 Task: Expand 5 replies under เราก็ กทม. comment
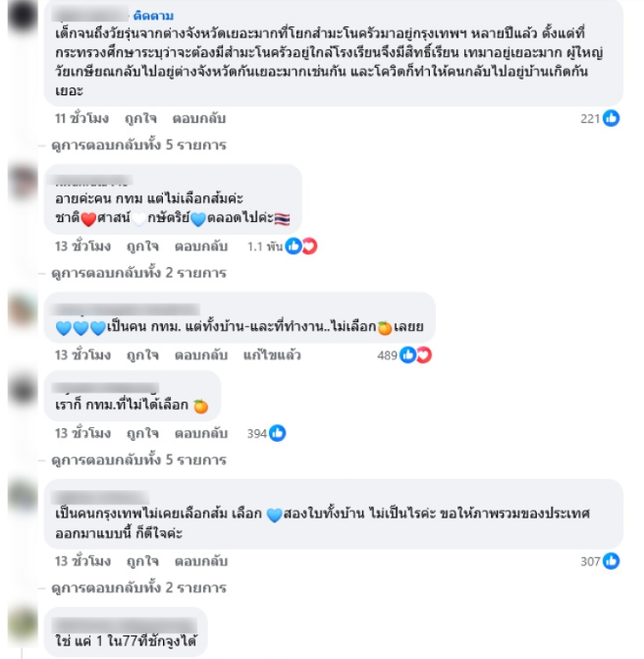point(138,460)
